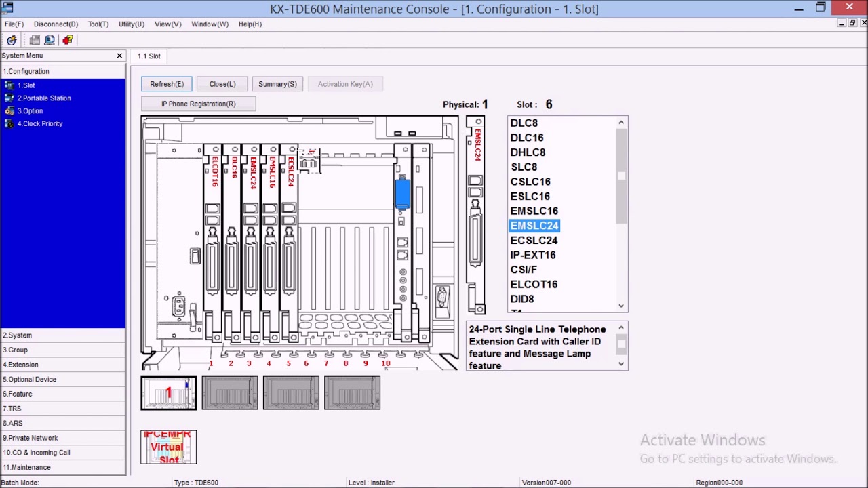Select ESLC16 in the card list

530,197
